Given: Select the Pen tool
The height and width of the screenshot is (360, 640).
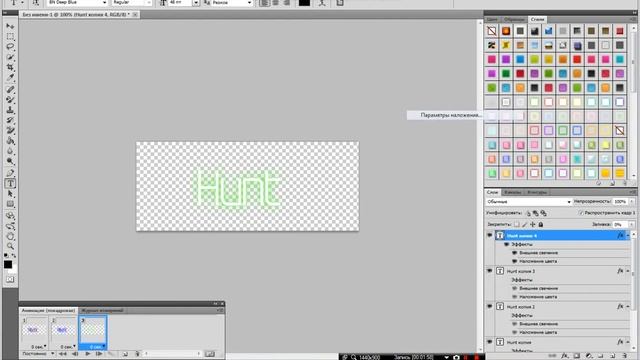Looking at the screenshot, I should pyautogui.click(x=10, y=173).
